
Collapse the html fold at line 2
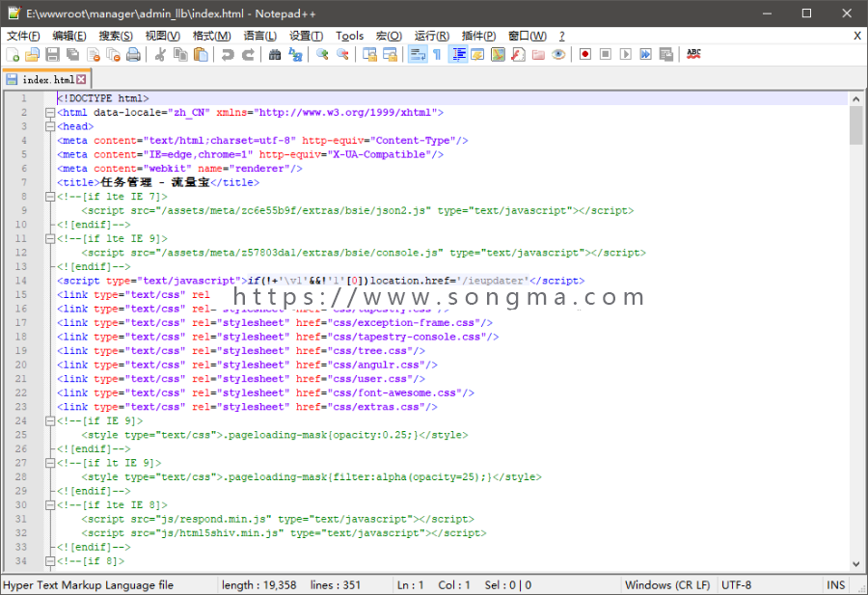click(x=50, y=113)
